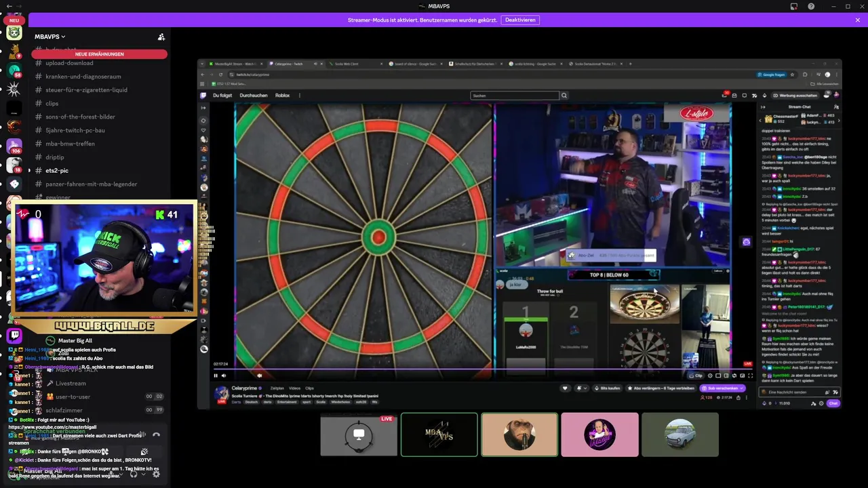Click the Clip button in Twitch player
Image resolution: width=868 pixels, height=488 pixels.
coord(696,375)
